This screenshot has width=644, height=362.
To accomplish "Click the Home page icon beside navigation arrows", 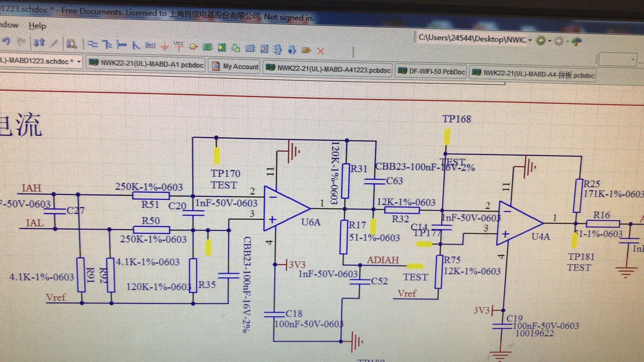I will tap(576, 41).
